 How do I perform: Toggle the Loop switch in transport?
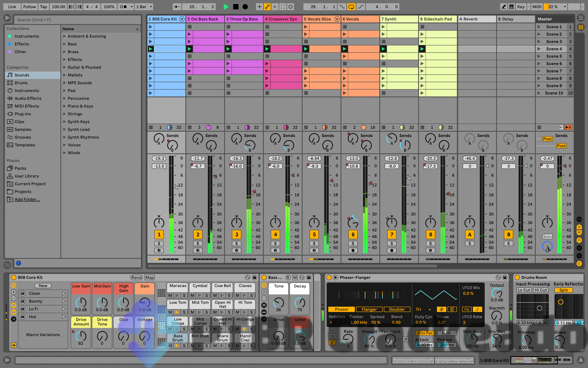(351, 7)
